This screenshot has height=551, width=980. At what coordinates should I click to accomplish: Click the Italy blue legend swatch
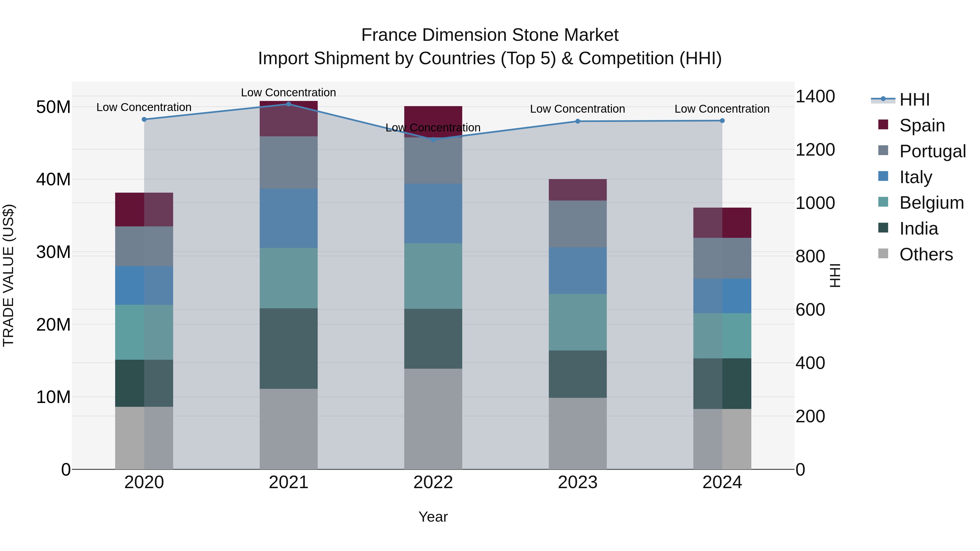883,176
